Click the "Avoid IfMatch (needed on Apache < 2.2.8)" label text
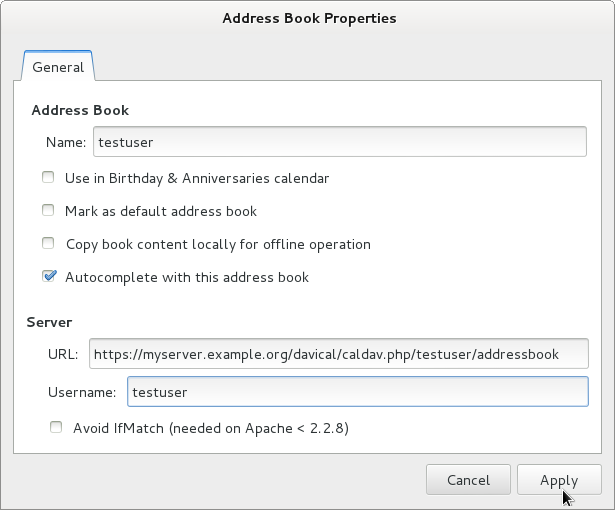The height and width of the screenshot is (510, 615). [211, 428]
